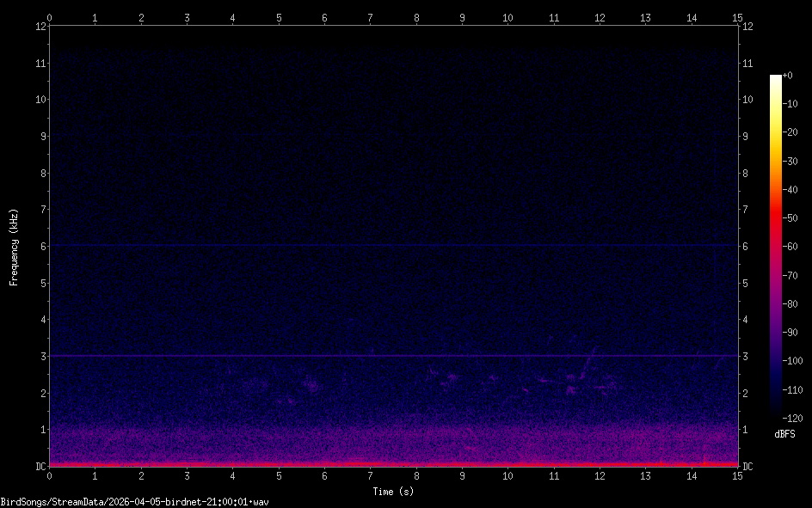Click the DC label on left frequency axis
The width and height of the screenshot is (812, 508).
click(x=39, y=467)
